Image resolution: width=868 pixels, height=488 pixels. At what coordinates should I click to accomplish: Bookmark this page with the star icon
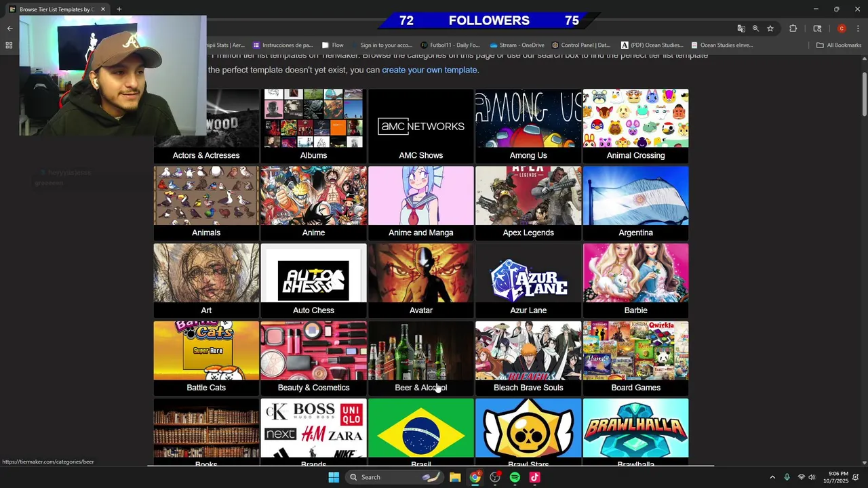click(x=770, y=28)
